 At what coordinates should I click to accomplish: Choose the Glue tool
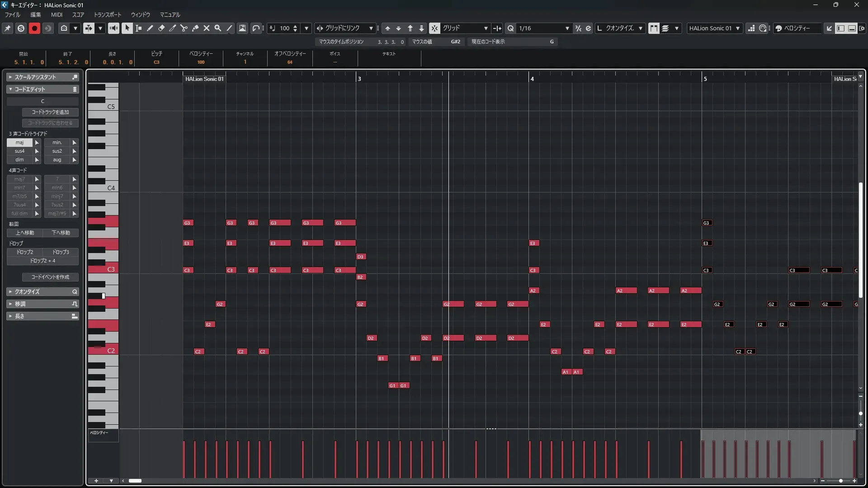click(x=195, y=28)
